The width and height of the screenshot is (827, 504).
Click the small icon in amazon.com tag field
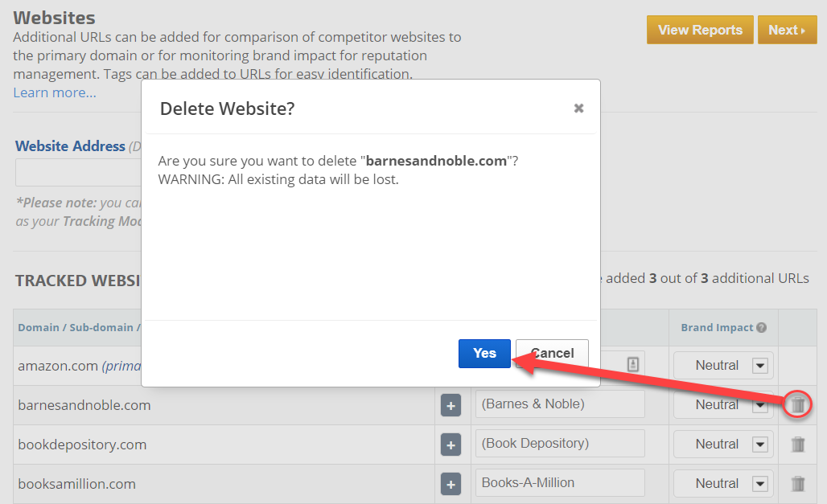(632, 364)
